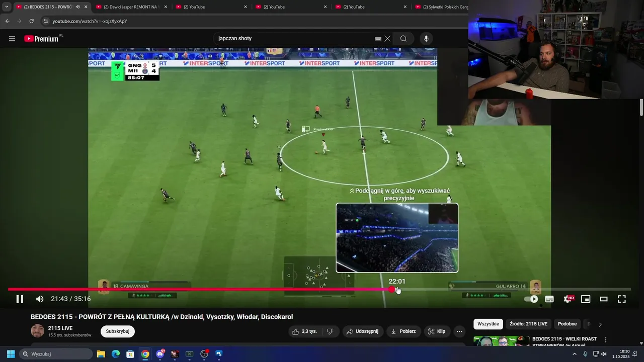Open Microsoft Store from taskbar
Image resolution: width=644 pixels, height=362 pixels.
(130, 354)
